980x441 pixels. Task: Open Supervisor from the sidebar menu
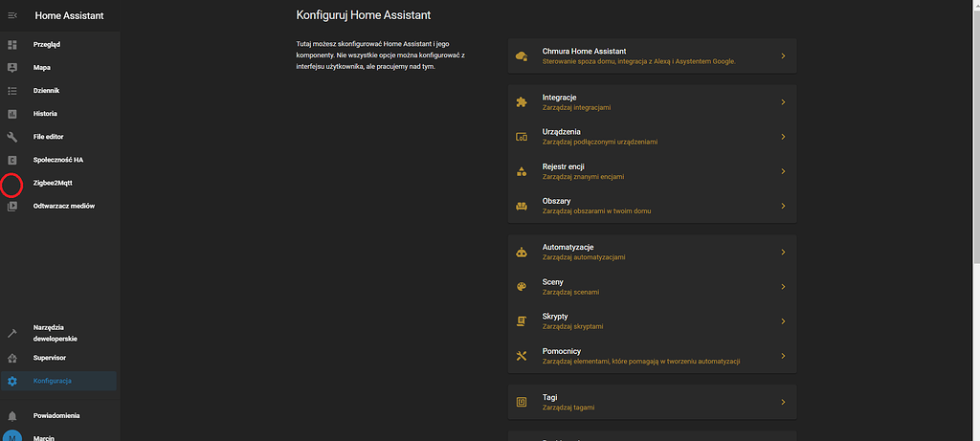coord(50,358)
